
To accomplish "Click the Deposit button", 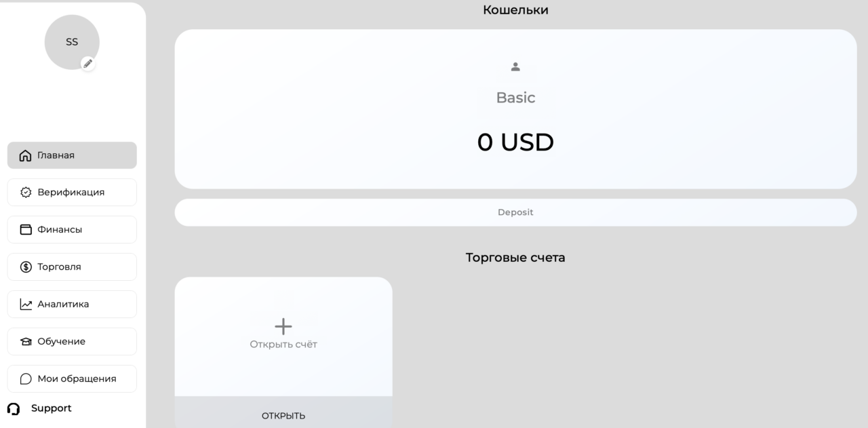I will [x=515, y=212].
